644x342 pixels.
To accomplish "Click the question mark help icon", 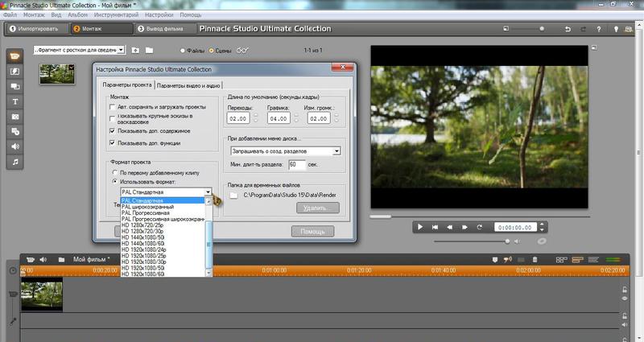I will coord(598,29).
